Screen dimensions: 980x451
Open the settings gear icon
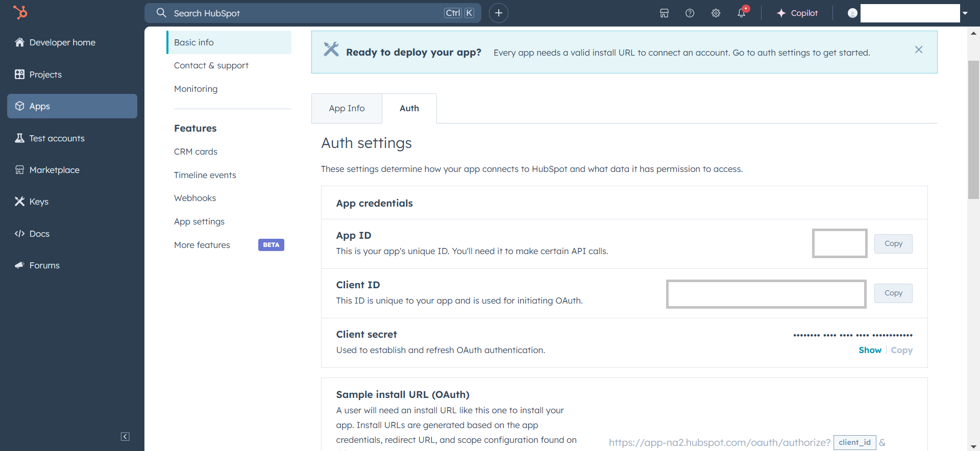click(716, 13)
